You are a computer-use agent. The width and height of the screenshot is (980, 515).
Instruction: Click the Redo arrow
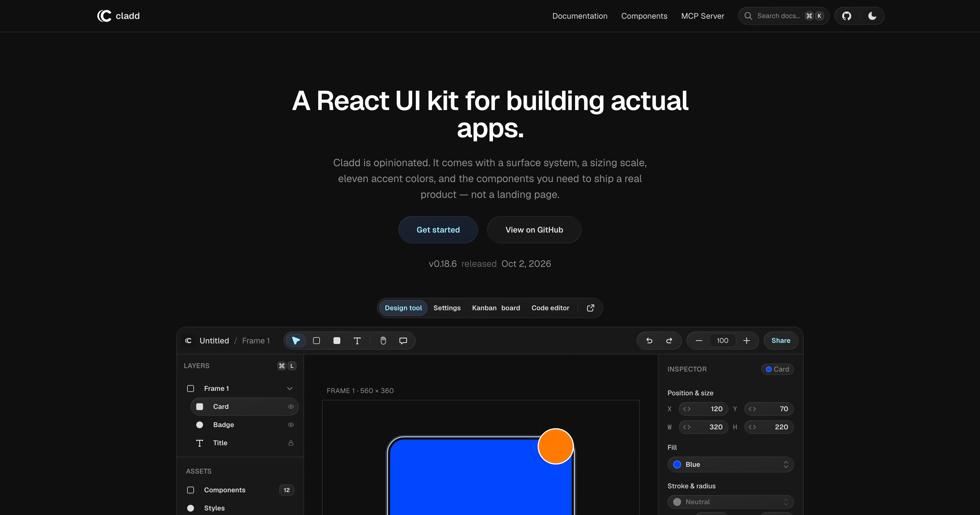click(669, 340)
